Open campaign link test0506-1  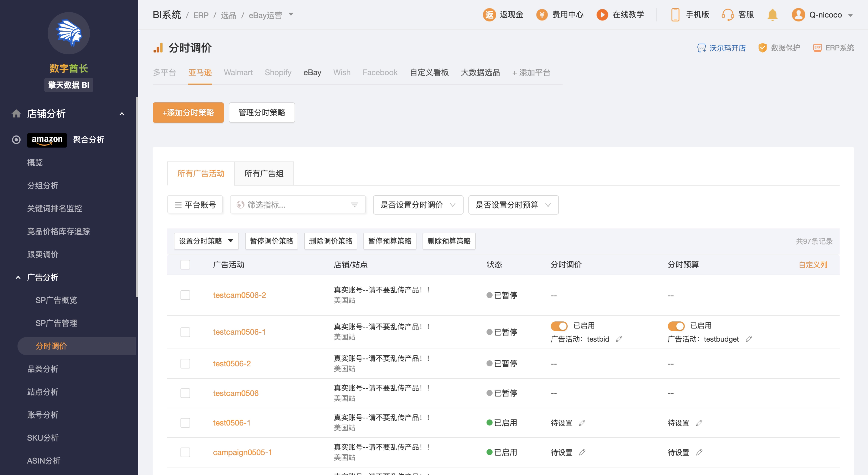(231, 423)
